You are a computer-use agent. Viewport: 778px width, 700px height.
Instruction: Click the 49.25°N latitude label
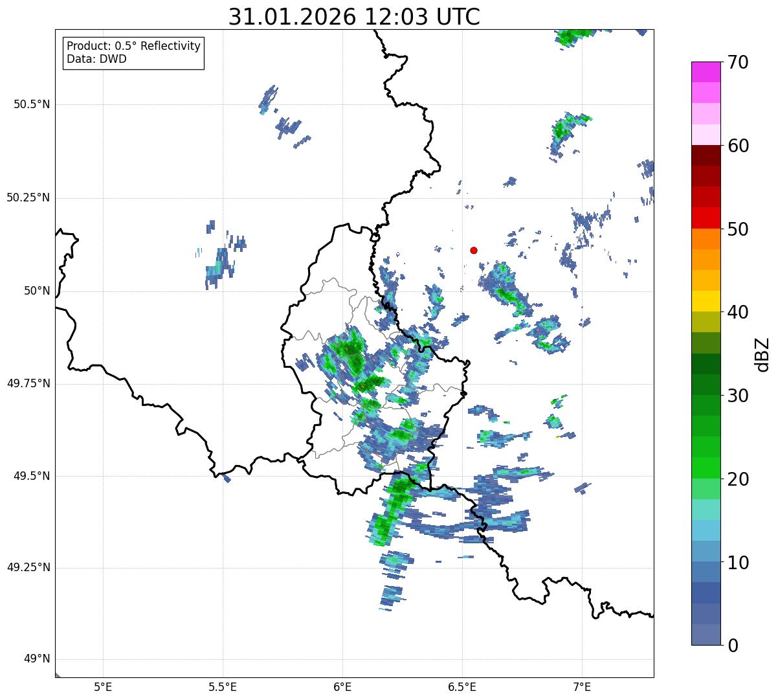[x=28, y=568]
